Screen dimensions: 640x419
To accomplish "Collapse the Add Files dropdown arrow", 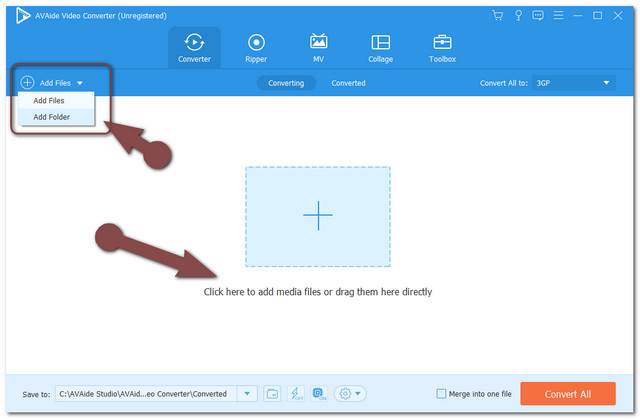I will pos(80,83).
